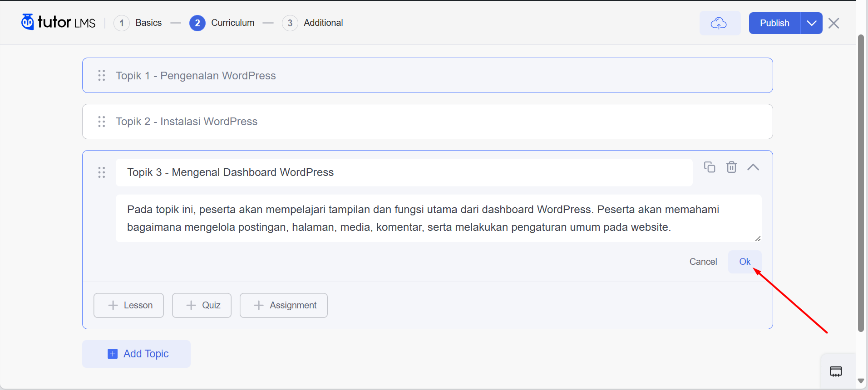This screenshot has width=868, height=390.
Task: Click the topic title input field
Action: [404, 172]
